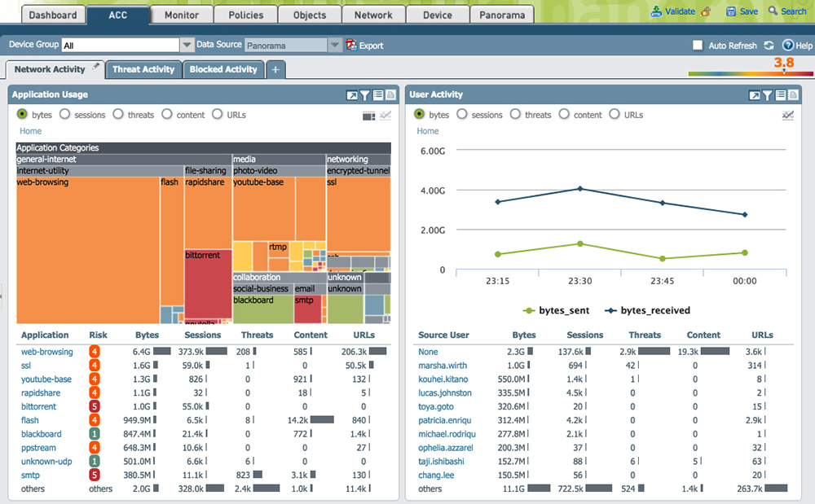Open the marsha.wirth user link

coord(443,366)
